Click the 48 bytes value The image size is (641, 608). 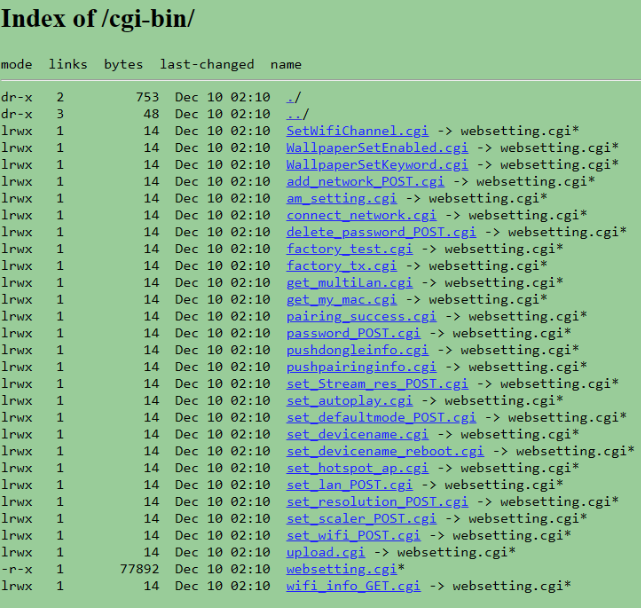151,114
